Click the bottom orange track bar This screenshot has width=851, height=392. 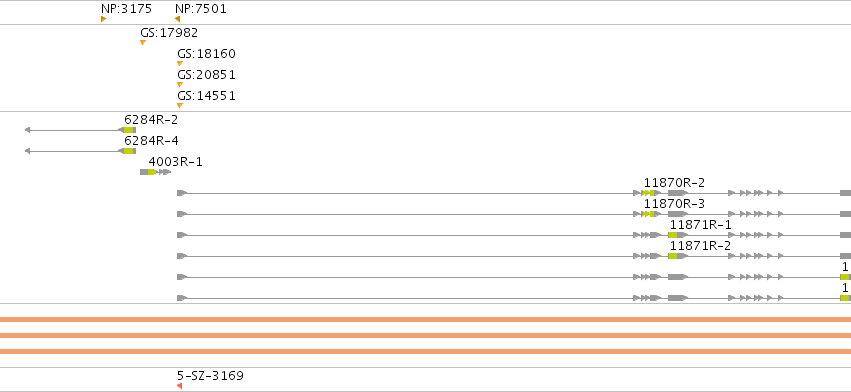pyautogui.click(x=426, y=351)
